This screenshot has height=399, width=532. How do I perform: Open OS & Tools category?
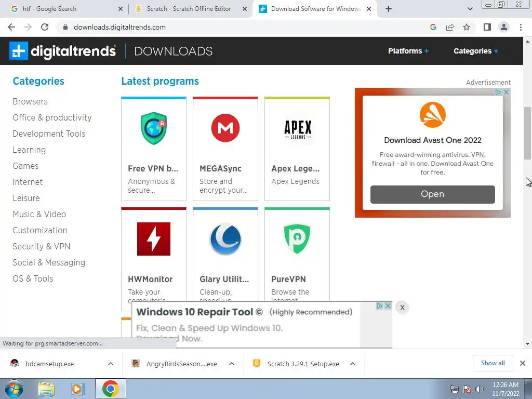[33, 278]
